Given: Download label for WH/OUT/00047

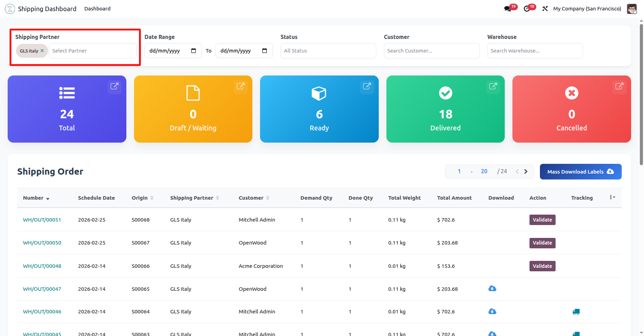Looking at the screenshot, I should [x=492, y=289].
